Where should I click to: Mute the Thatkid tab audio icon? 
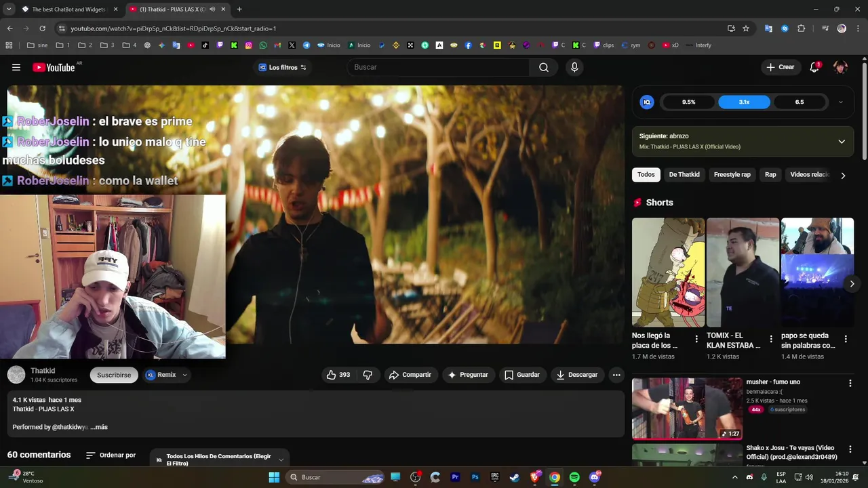point(212,9)
